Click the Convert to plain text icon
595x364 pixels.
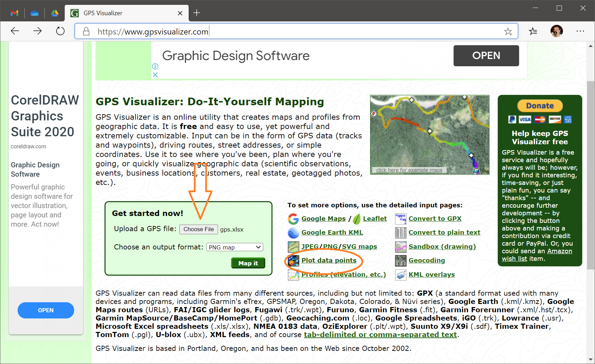pyautogui.click(x=400, y=233)
